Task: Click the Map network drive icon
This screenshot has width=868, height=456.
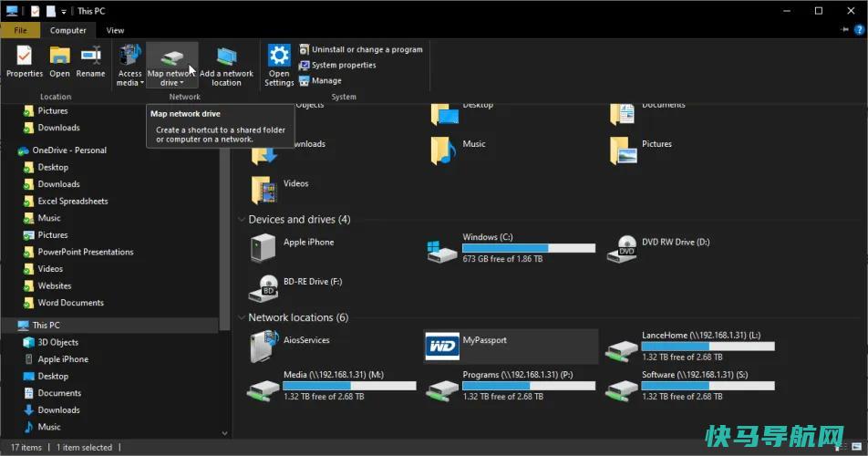Action: tap(171, 57)
